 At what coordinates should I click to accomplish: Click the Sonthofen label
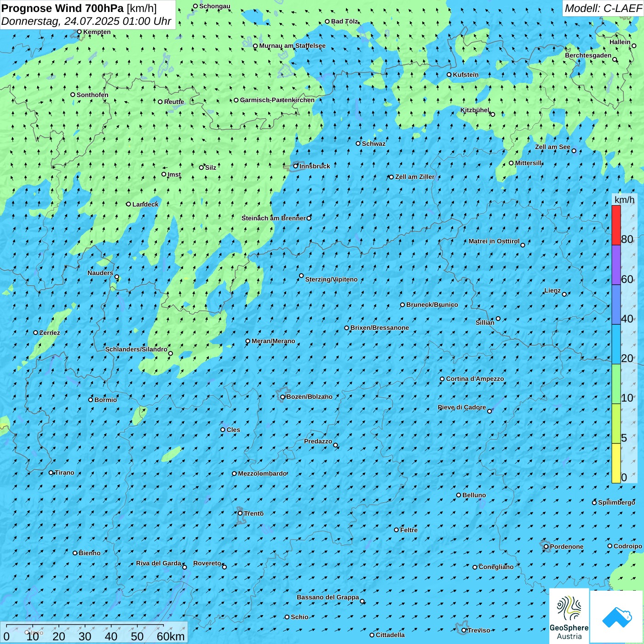tap(92, 95)
